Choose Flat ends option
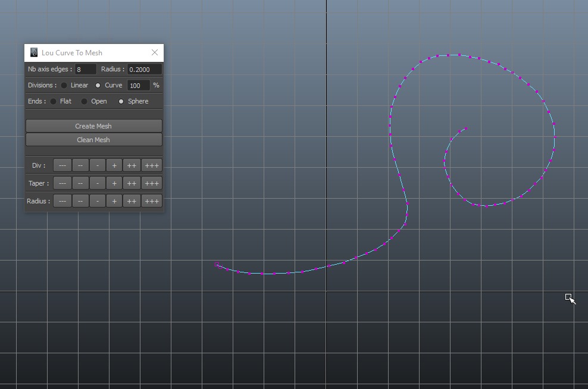588x389 pixels. pos(54,101)
